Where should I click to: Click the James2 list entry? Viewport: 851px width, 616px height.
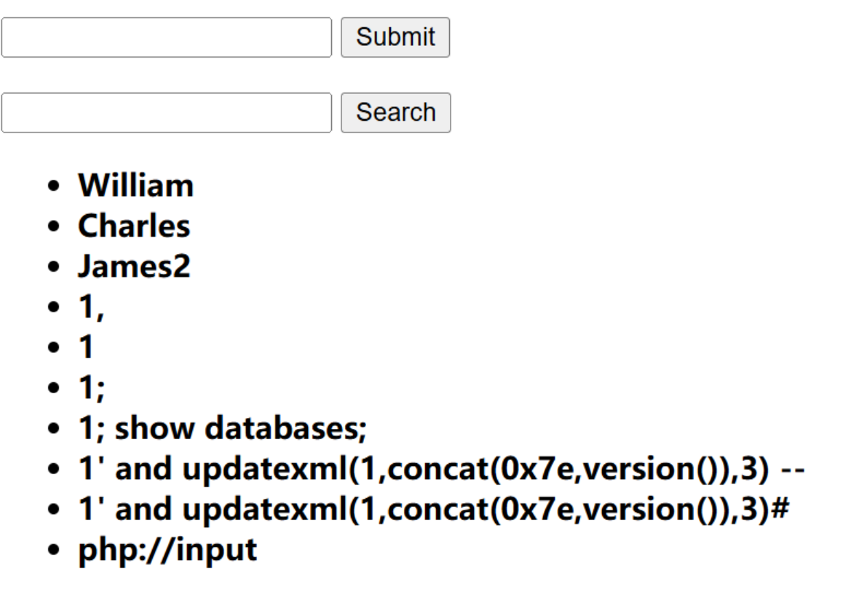click(134, 266)
